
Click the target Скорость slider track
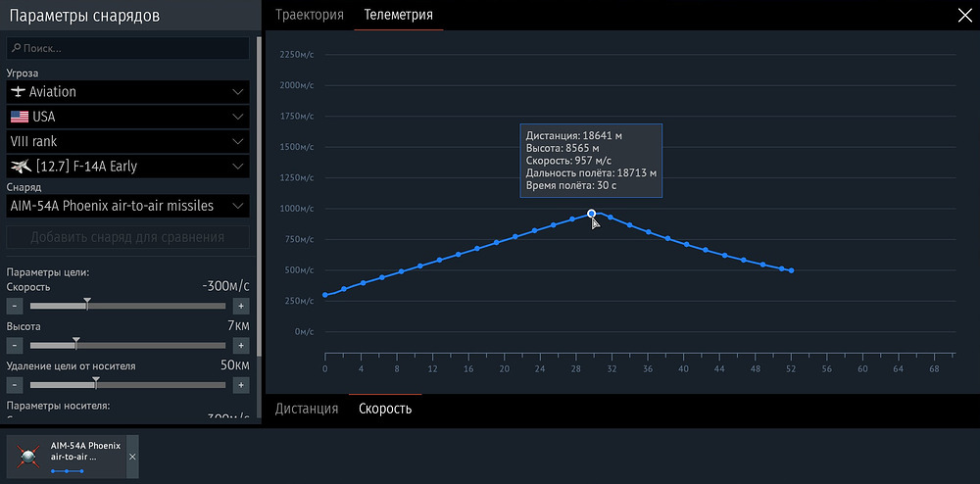click(x=127, y=306)
